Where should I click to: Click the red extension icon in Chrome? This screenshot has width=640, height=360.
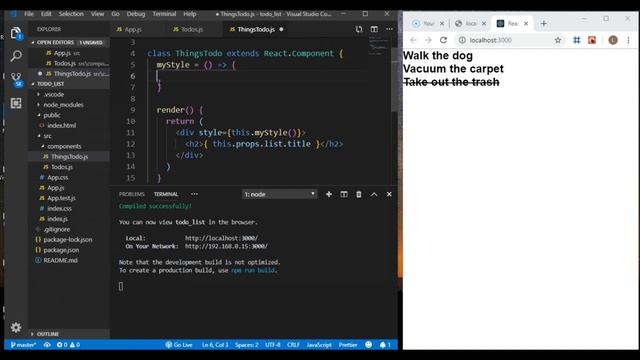[x=592, y=40]
